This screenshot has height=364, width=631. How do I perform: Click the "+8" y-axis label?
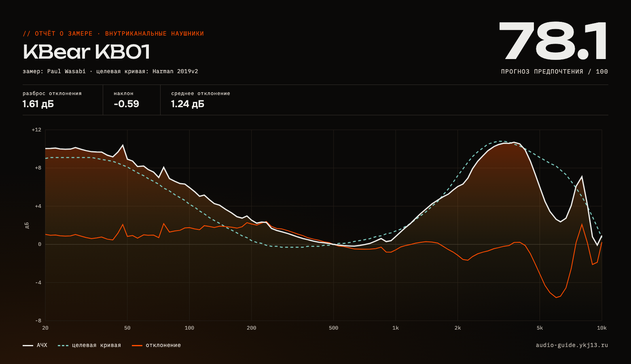tap(38, 168)
